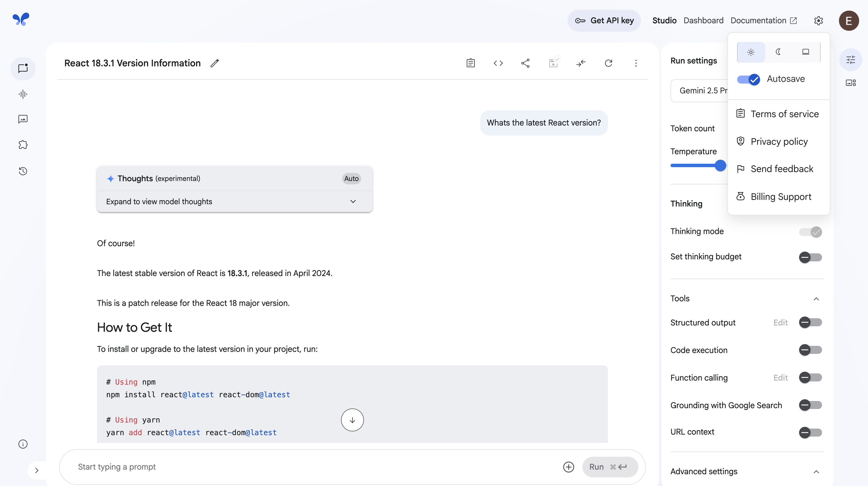Click the insert assets plus icon in the prompt box
The image size is (868, 486).
click(568, 467)
